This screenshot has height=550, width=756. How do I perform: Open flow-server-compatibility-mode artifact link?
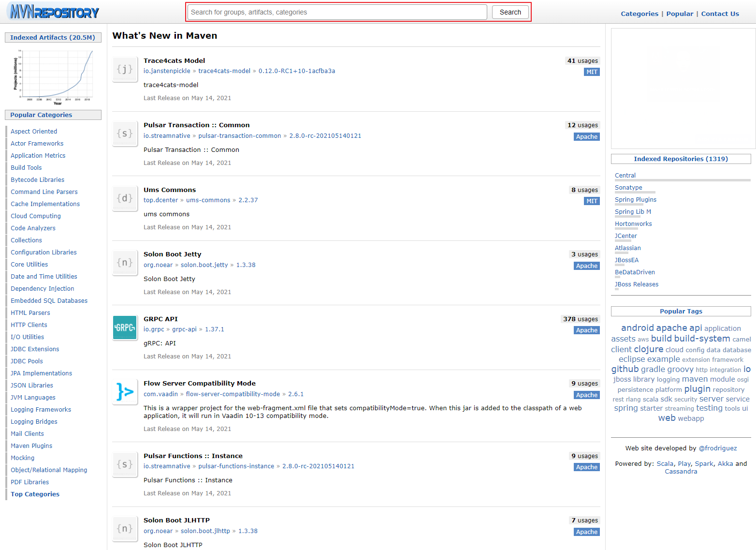[x=233, y=394]
